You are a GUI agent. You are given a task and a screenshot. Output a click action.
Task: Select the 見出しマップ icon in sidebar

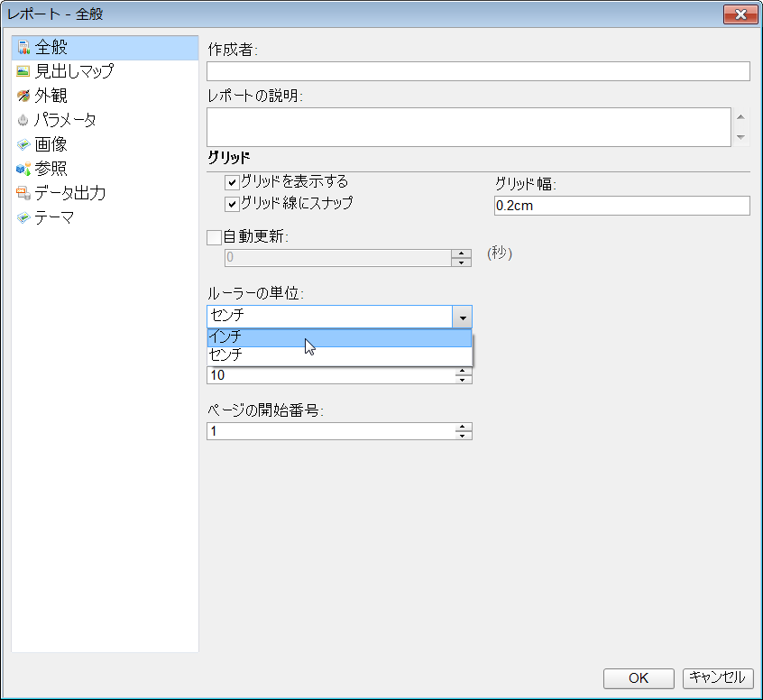(x=23, y=71)
